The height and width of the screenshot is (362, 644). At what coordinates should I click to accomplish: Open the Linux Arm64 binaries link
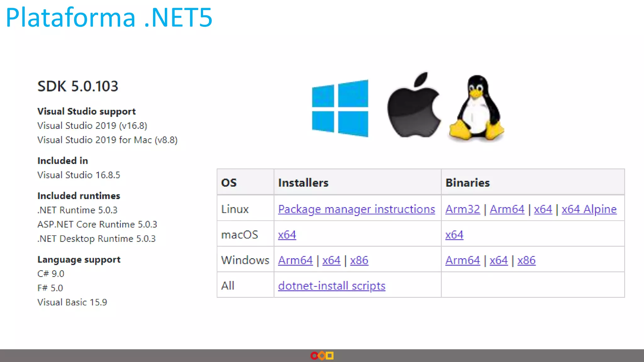[x=507, y=209]
